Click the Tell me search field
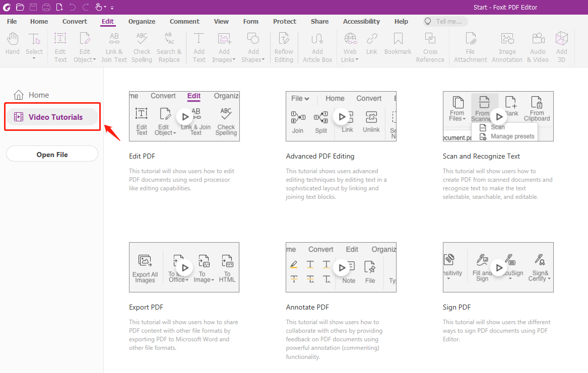588x373 pixels. [x=445, y=21]
